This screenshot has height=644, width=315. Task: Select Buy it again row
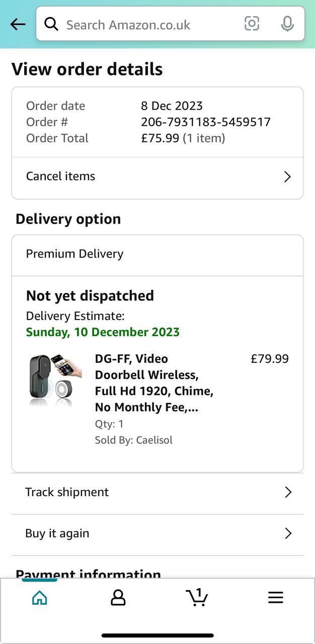[x=57, y=533]
